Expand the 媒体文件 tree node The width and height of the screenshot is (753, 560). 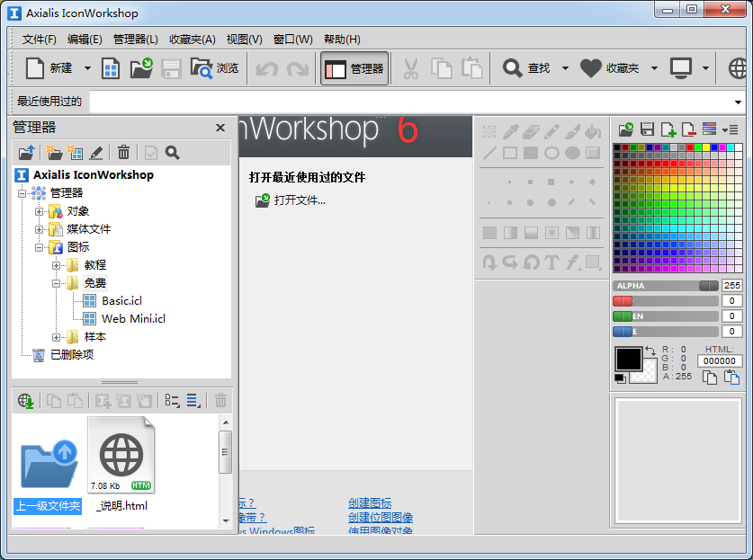click(39, 229)
